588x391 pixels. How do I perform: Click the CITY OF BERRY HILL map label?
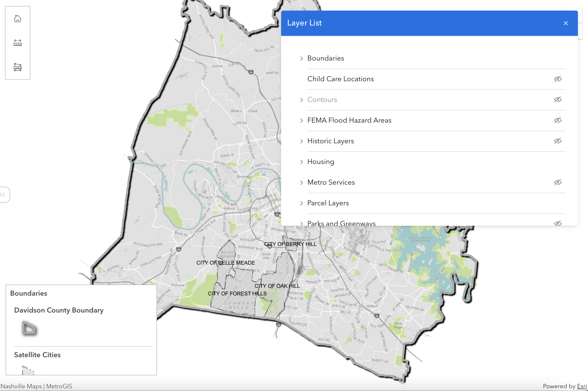tap(290, 244)
